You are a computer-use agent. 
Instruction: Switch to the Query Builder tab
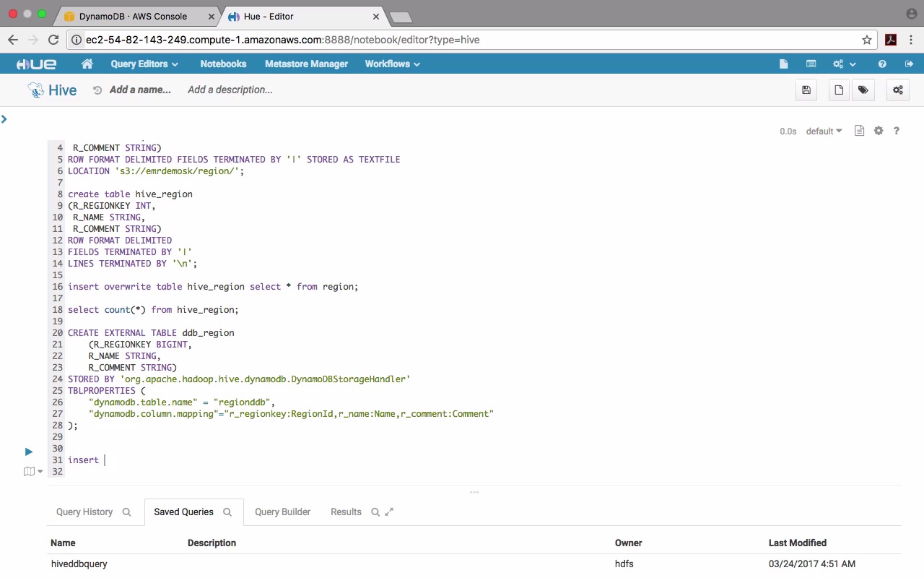click(282, 512)
